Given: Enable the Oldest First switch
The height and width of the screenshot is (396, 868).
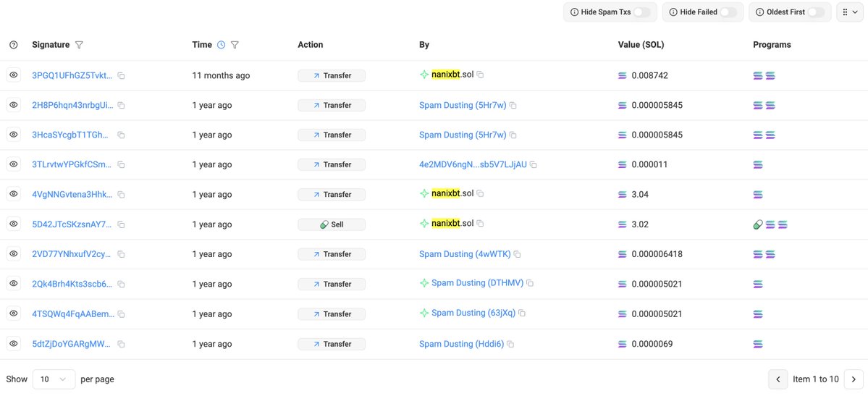Looking at the screenshot, I should tap(816, 12).
